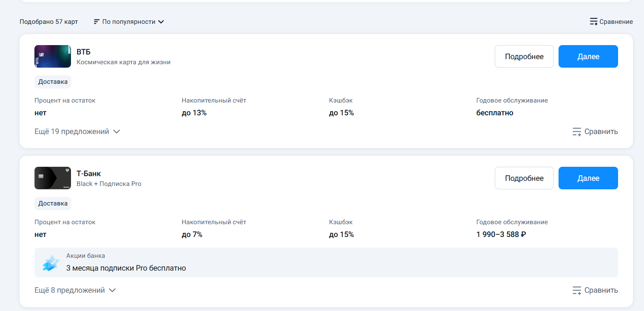Click the blue star promo icon
644x311 pixels.
coord(51,263)
